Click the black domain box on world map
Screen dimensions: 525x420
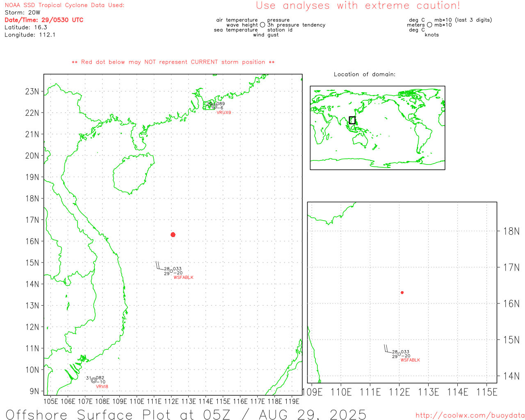tap(352, 120)
